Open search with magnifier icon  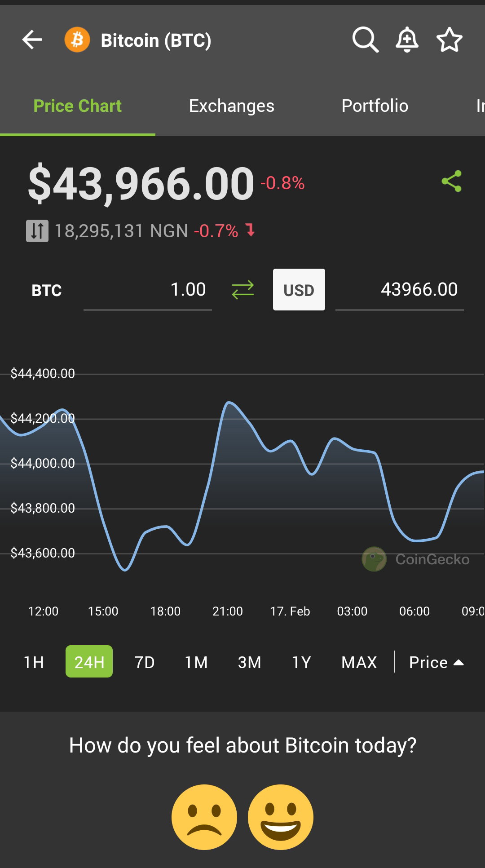(365, 40)
